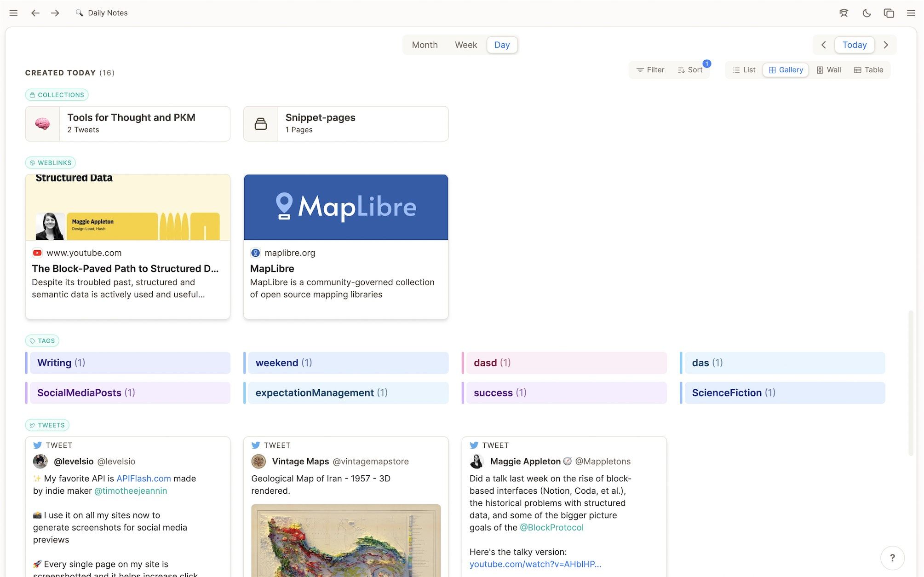
Task: Open the MapLibre weblink thumbnail
Action: coord(346,207)
